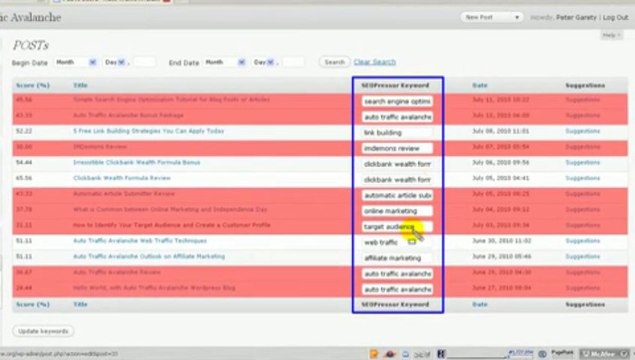
Task: Open Simple Search Engine Optimization Tutorial post
Action: 171,99
